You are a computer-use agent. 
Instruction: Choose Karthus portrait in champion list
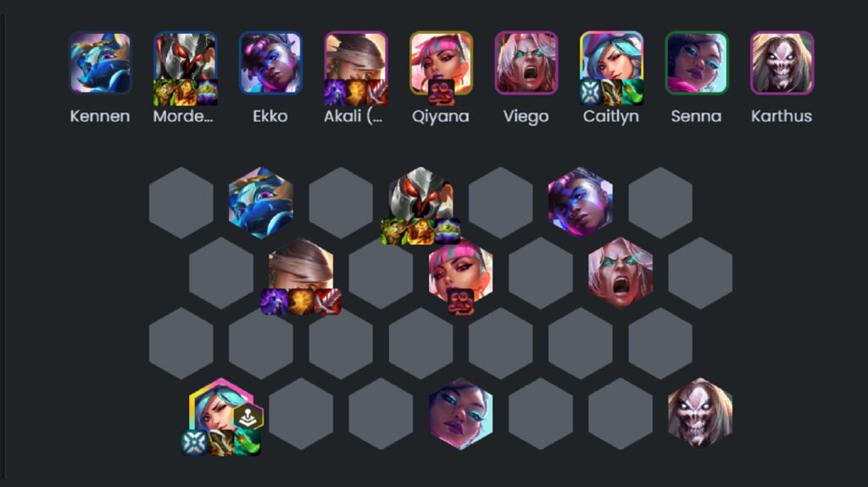click(x=782, y=63)
